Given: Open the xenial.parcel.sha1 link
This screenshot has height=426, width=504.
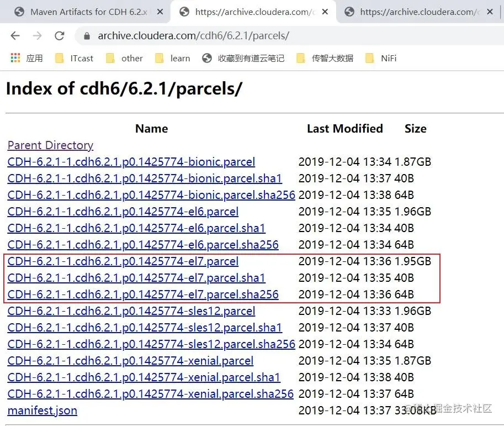Looking at the screenshot, I should click(144, 377).
